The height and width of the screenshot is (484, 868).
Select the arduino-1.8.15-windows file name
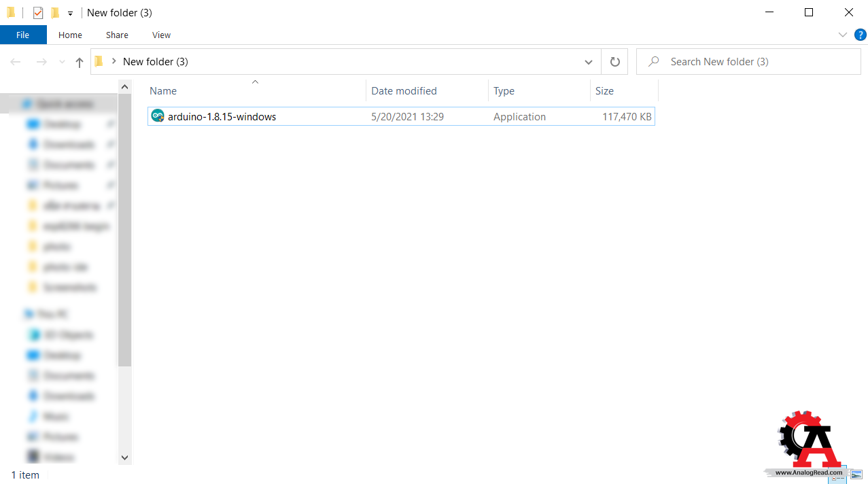point(222,117)
